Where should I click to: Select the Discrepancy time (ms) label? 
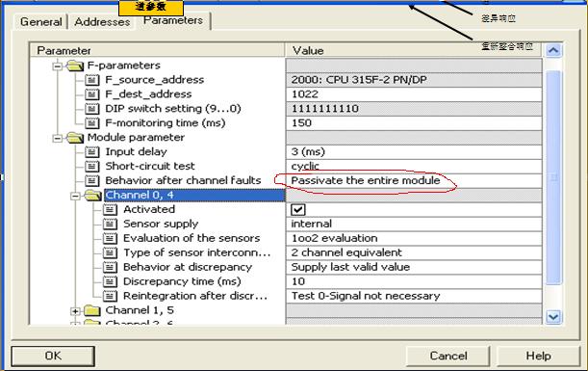[182, 281]
